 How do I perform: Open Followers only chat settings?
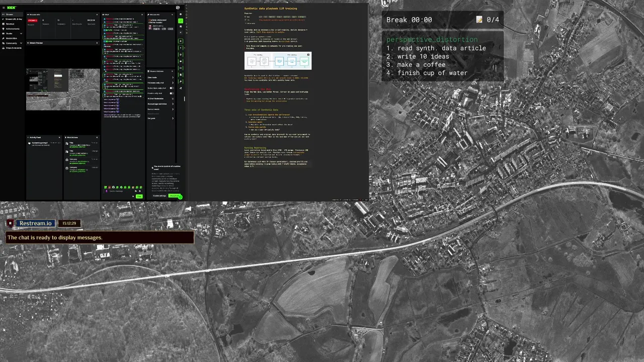161,82
